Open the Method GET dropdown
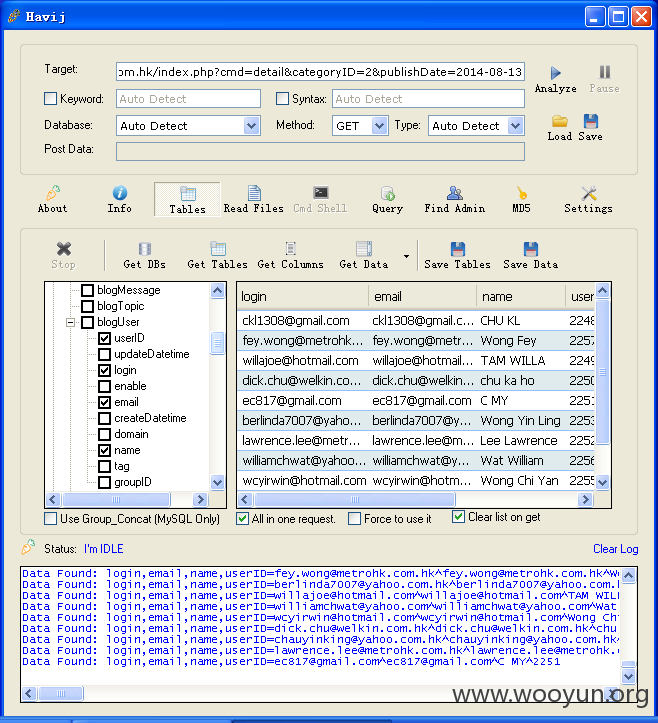Screen dimensions: 658x723 [x=379, y=125]
